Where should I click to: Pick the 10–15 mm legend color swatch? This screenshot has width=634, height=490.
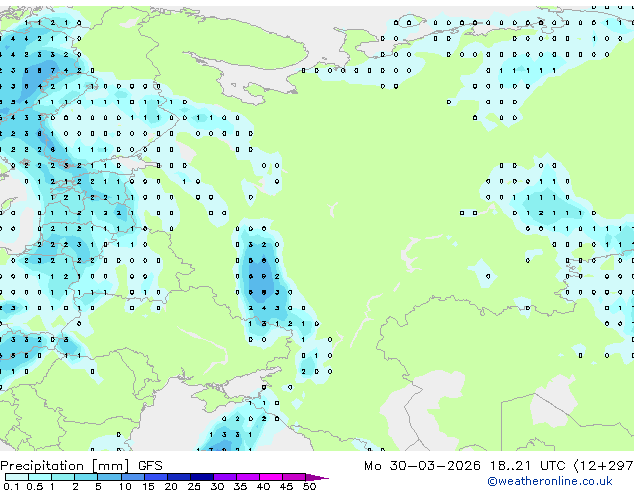click(133, 477)
